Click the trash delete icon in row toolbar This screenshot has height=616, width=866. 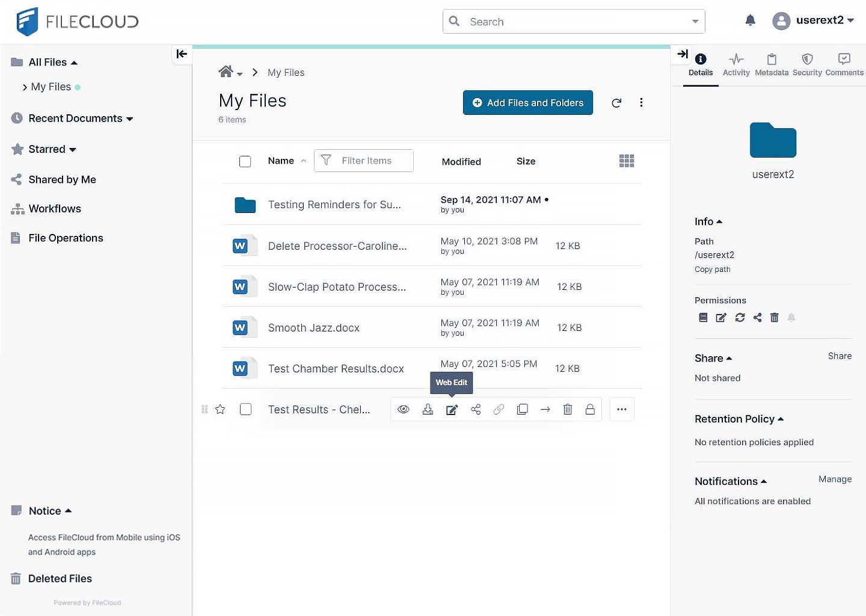tap(567, 410)
